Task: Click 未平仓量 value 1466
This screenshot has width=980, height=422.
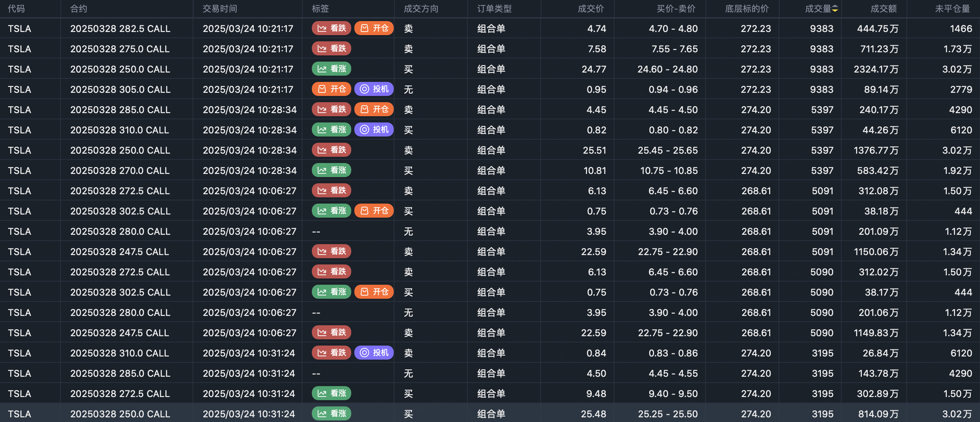Action: (961, 29)
